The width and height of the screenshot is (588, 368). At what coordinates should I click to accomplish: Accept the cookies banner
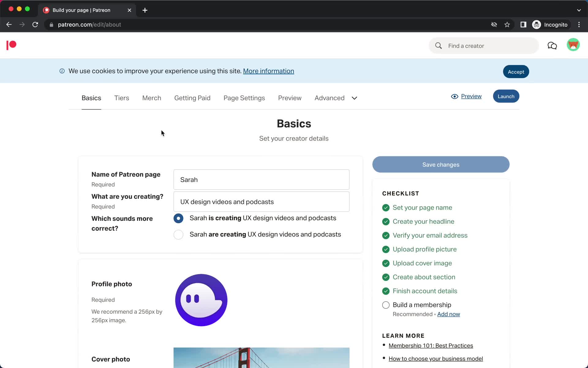click(x=516, y=72)
